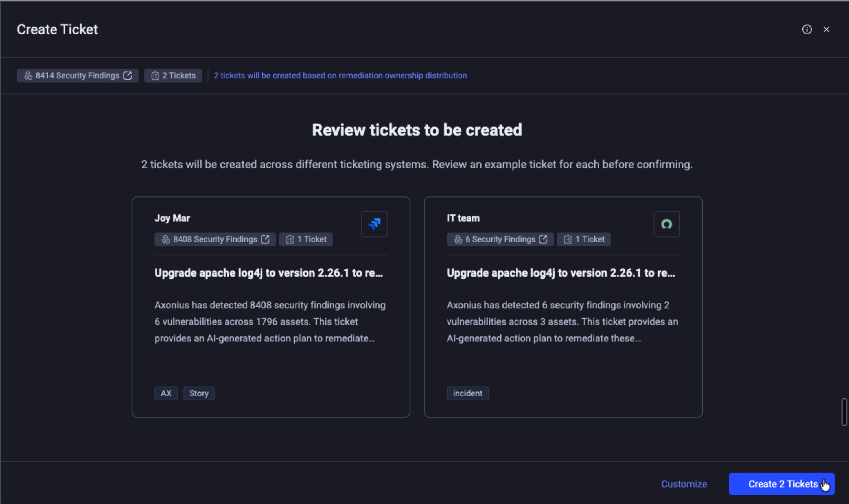Click the 1 Ticket badge on Joy Mar card

[x=306, y=239]
